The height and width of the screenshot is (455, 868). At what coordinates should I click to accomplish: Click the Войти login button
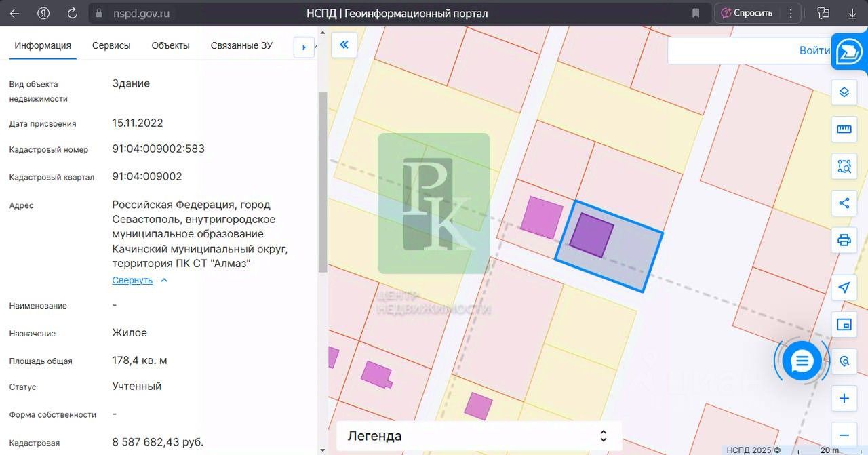click(814, 50)
